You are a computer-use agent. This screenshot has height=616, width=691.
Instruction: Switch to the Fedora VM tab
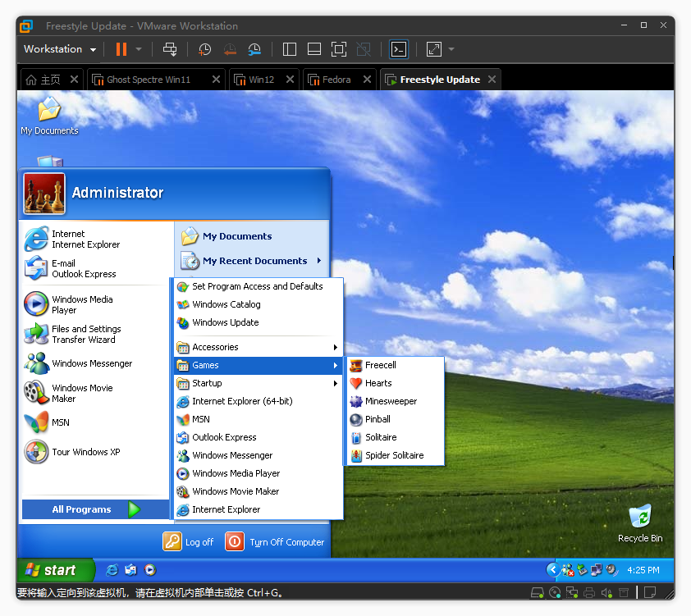click(x=336, y=80)
